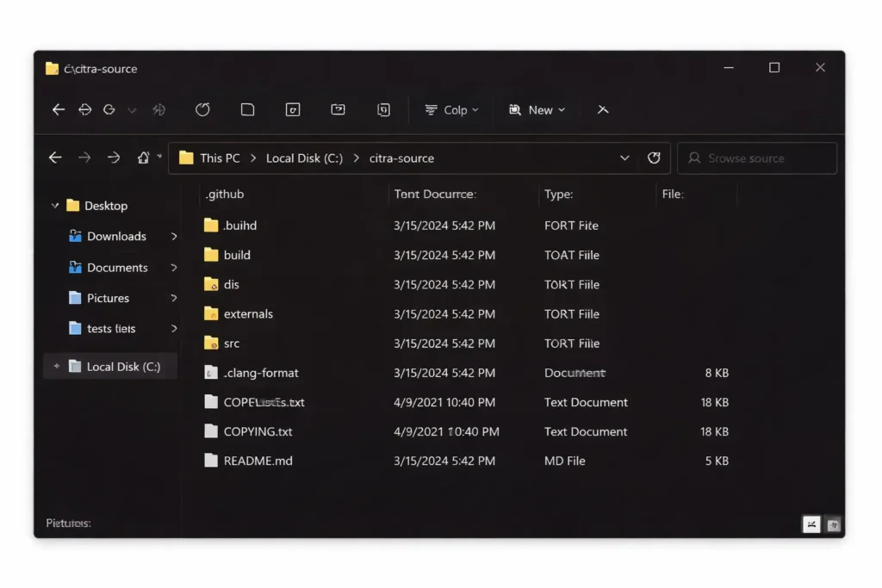Viewport: 882px width, 588px height.
Task: Open the build folder
Action: pyautogui.click(x=236, y=255)
